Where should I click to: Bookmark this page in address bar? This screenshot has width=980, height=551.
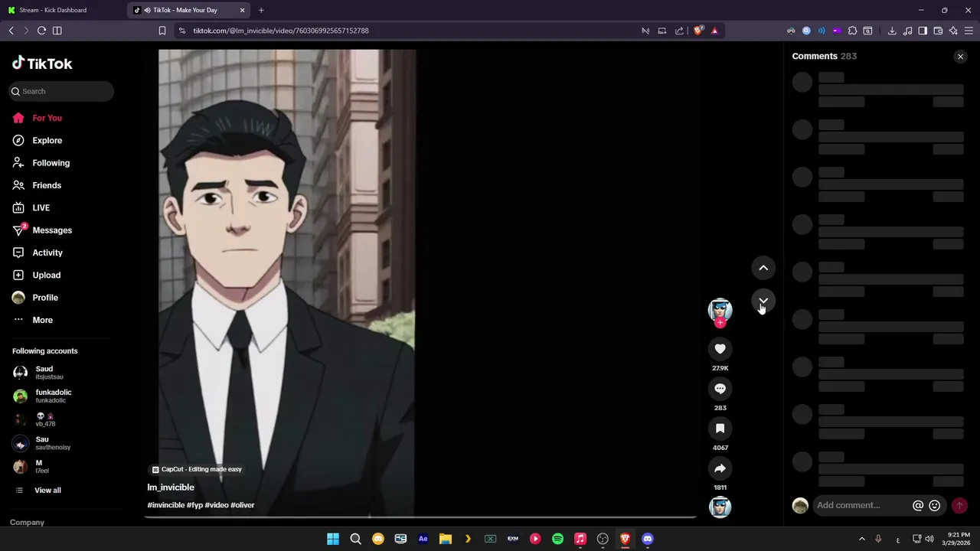[162, 31]
